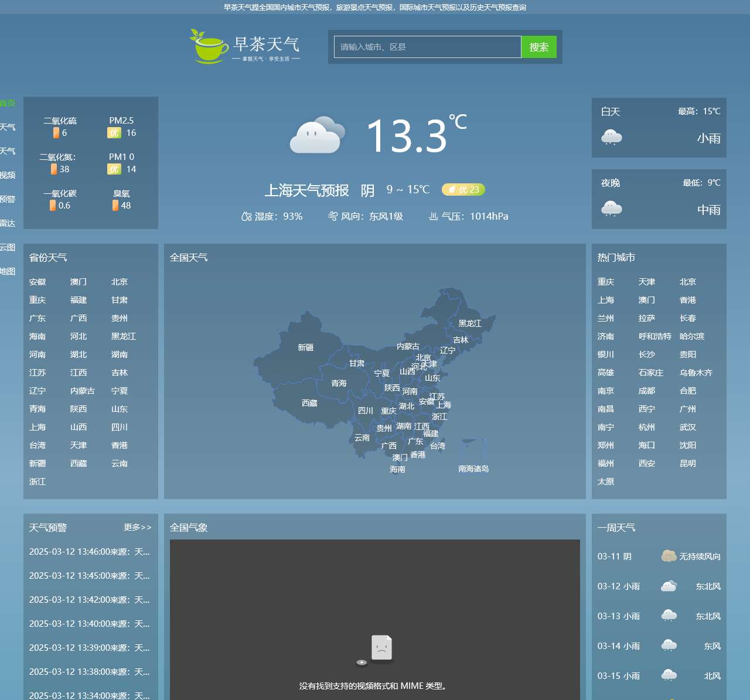Click the green PM2.5 quality badge
The width and height of the screenshot is (750, 700).
pos(114,133)
